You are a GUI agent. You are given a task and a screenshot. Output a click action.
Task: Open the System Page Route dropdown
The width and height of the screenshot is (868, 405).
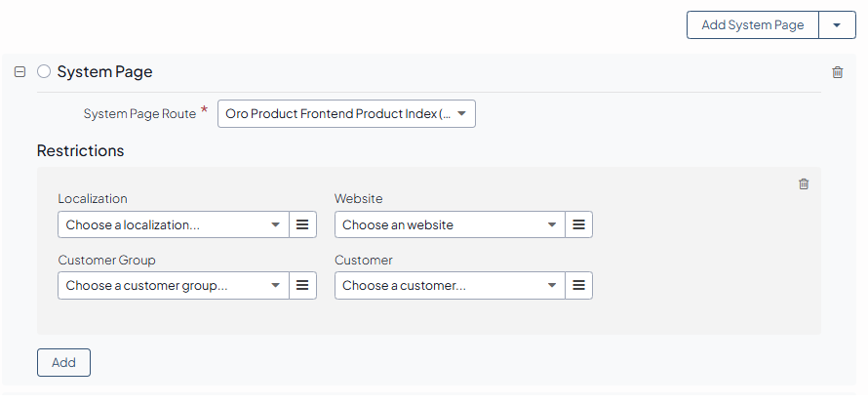[346, 114]
